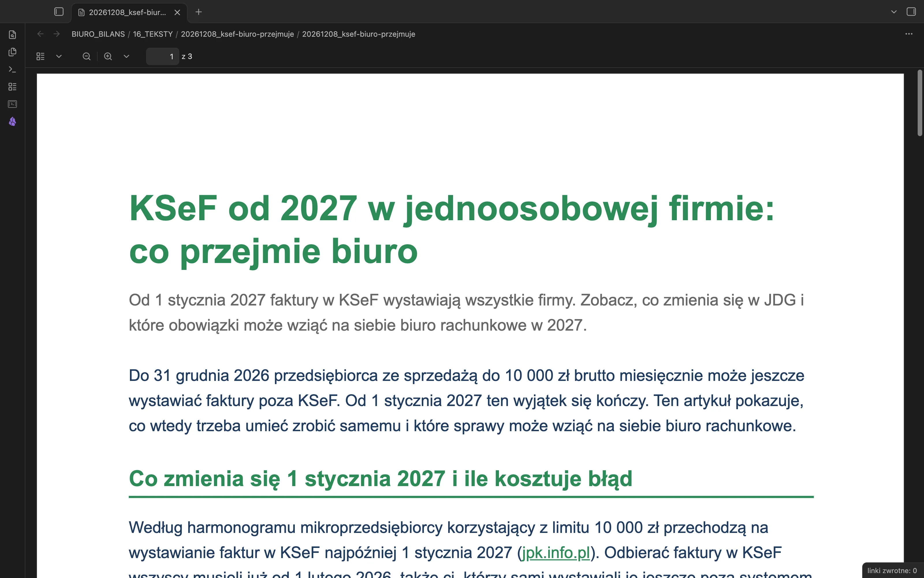The image size is (924, 578).
Task: Click the vertical scrollbar thumb
Action: 920,102
